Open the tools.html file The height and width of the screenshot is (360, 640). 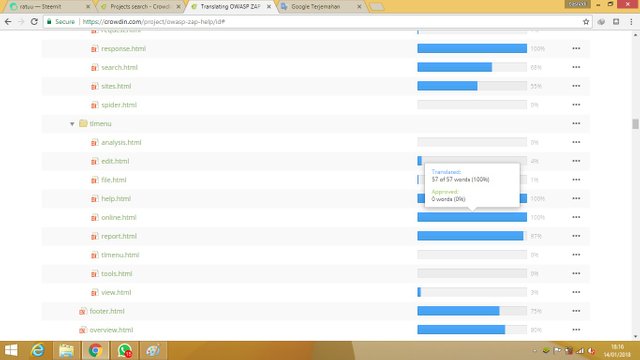116,274
